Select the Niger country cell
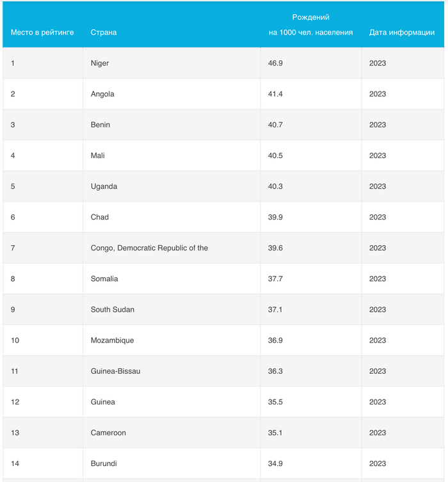The height and width of the screenshot is (482, 448). point(100,63)
